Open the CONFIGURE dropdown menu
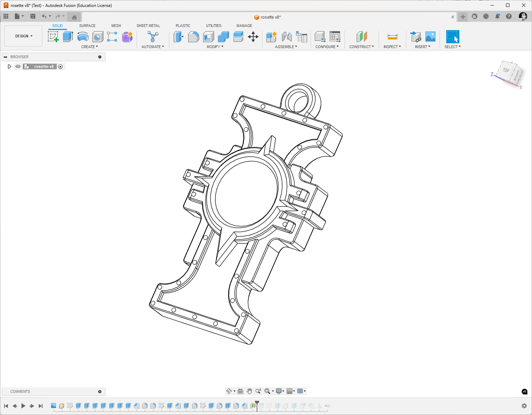 pyautogui.click(x=327, y=47)
